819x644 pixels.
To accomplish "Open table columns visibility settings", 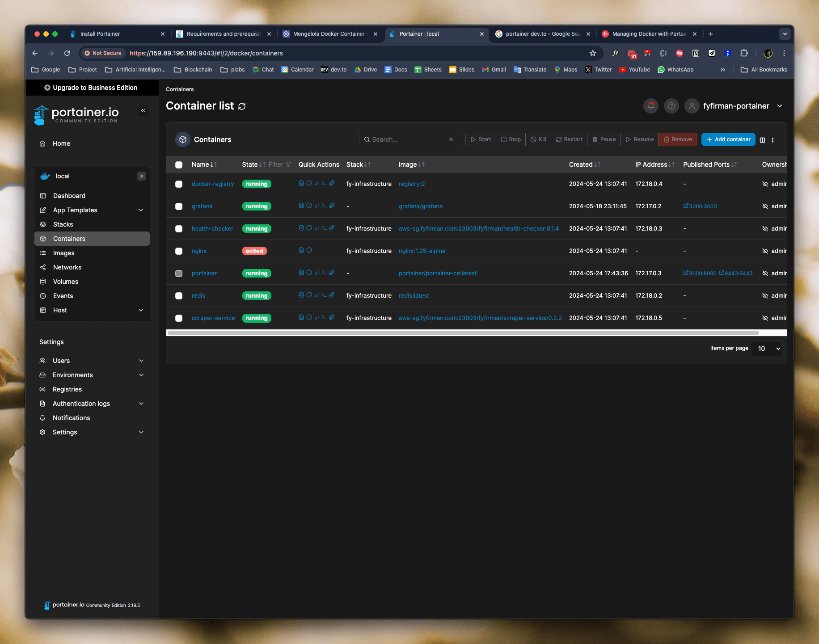I will [763, 140].
